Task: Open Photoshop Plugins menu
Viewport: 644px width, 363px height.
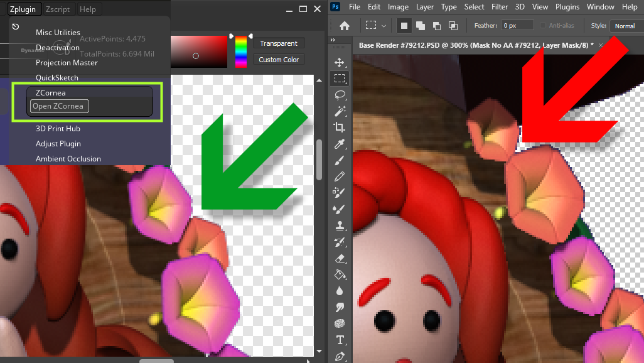Action: 567,7
